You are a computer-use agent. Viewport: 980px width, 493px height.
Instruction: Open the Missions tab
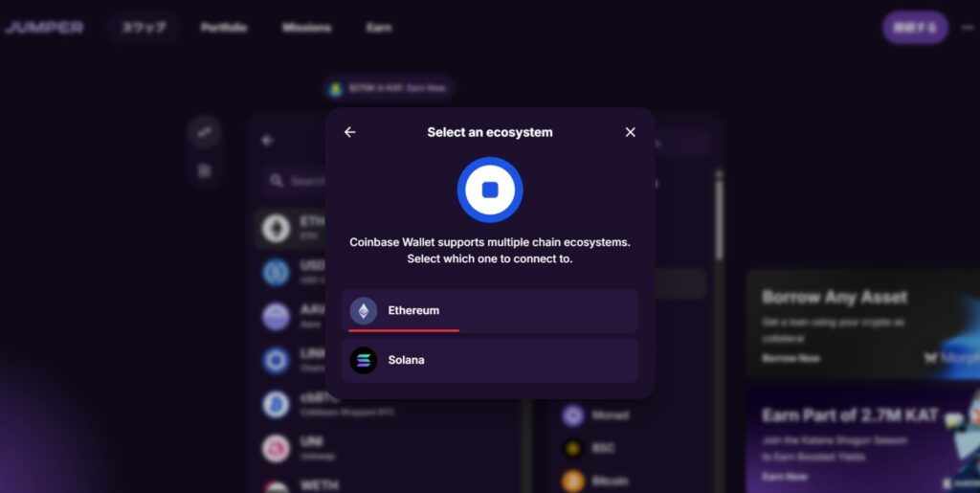[x=306, y=28]
